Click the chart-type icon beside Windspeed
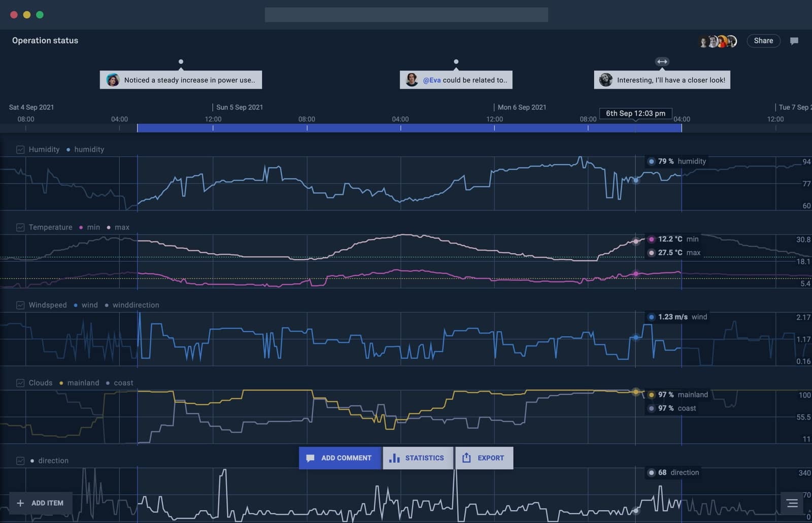Viewport: 812px width, 523px height. pyautogui.click(x=20, y=305)
